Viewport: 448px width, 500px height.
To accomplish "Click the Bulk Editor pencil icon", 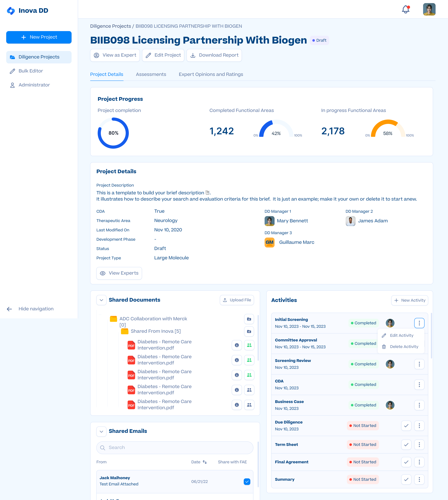I will (x=12, y=71).
